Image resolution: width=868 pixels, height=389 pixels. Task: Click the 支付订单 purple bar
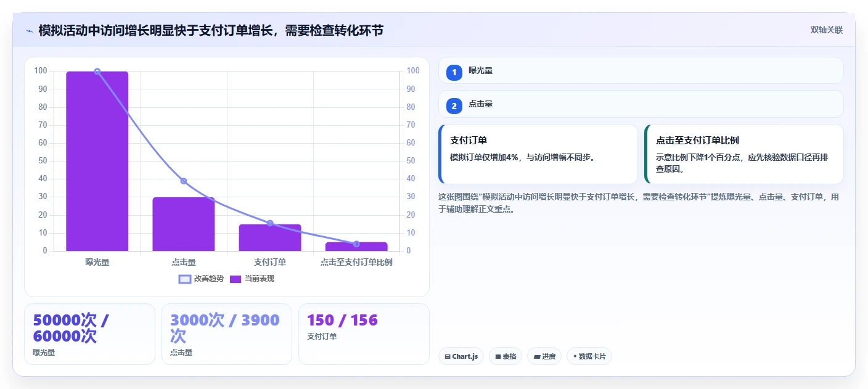point(270,238)
